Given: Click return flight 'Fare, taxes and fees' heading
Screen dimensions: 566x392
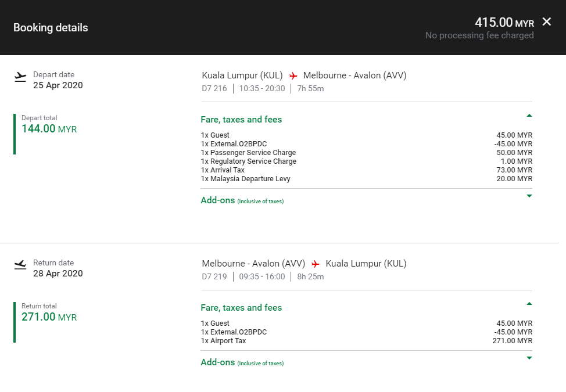Looking at the screenshot, I should (x=241, y=308).
